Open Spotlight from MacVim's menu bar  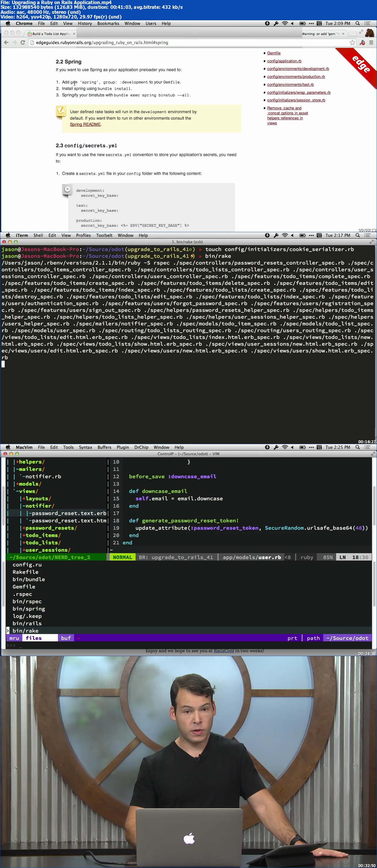coord(357,447)
